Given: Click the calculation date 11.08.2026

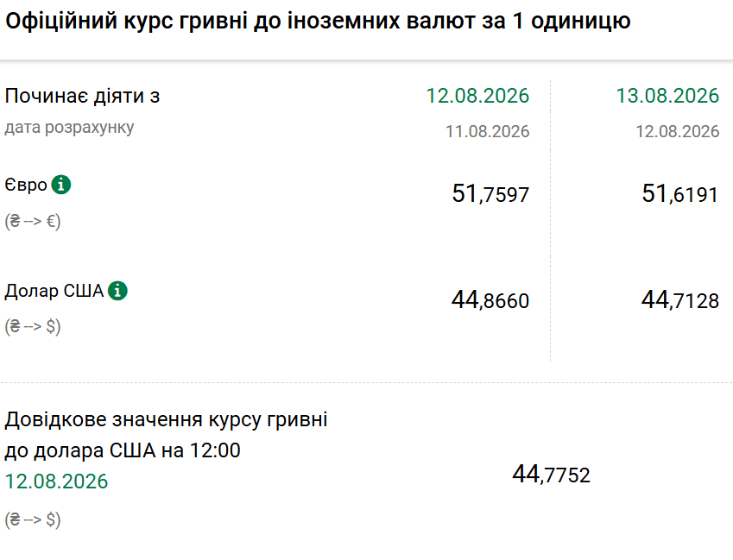Looking at the screenshot, I should 487,131.
